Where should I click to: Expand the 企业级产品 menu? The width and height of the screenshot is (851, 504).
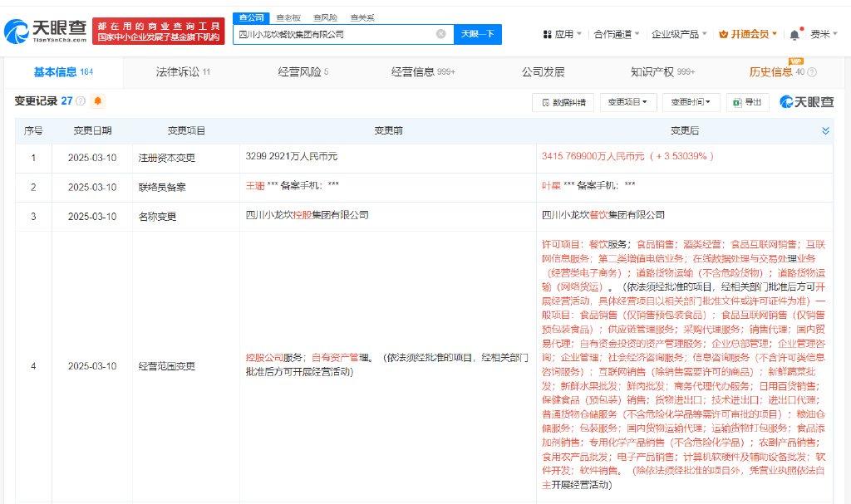pyautogui.click(x=679, y=35)
